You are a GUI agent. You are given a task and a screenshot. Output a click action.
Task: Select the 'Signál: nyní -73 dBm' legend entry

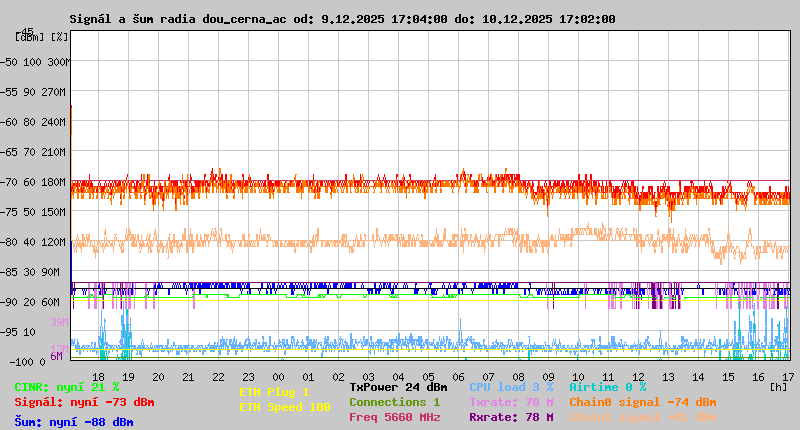84,402
